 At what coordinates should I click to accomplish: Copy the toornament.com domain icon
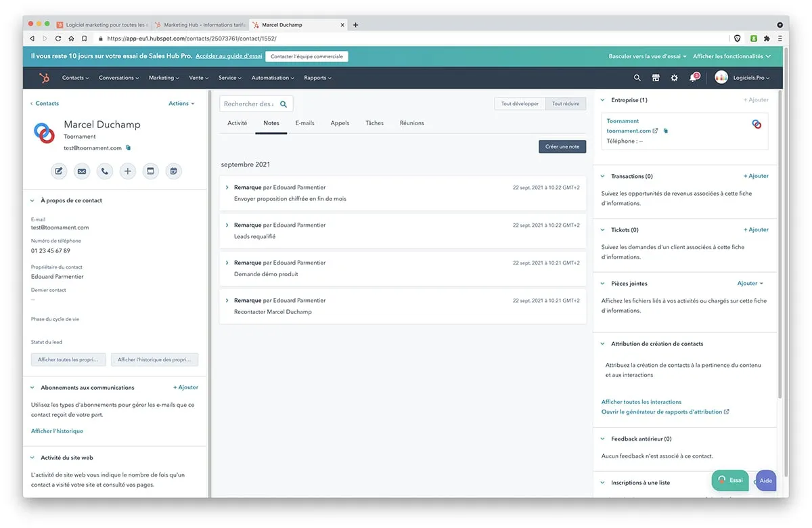[x=665, y=131]
